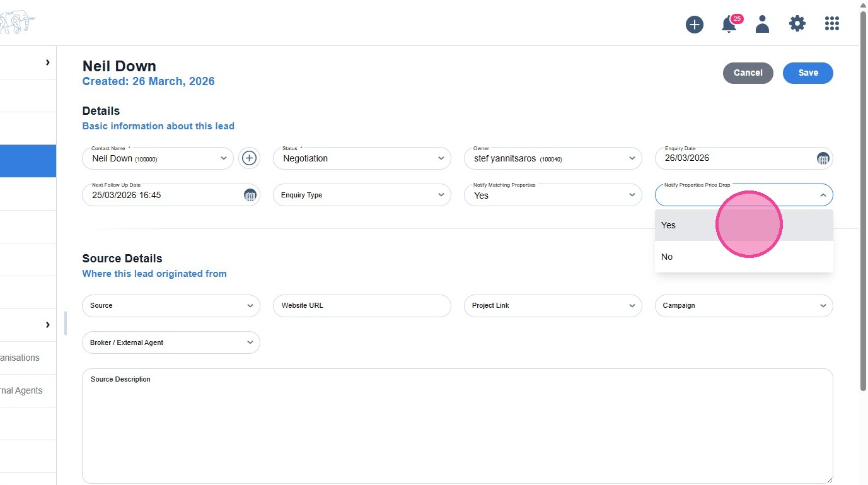Open the Project Link dropdown
The width and height of the screenshot is (868, 485).
pos(553,305)
